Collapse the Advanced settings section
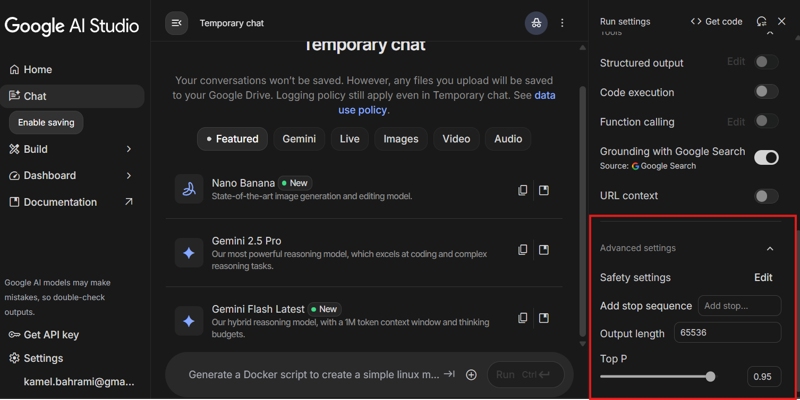This screenshot has height=400, width=800. click(x=770, y=248)
